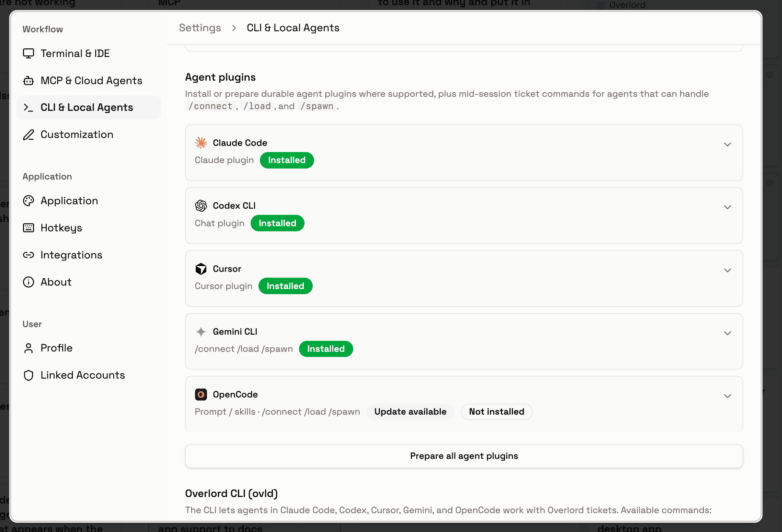Click CLI & Local Agents breadcrumb title

[x=293, y=28]
